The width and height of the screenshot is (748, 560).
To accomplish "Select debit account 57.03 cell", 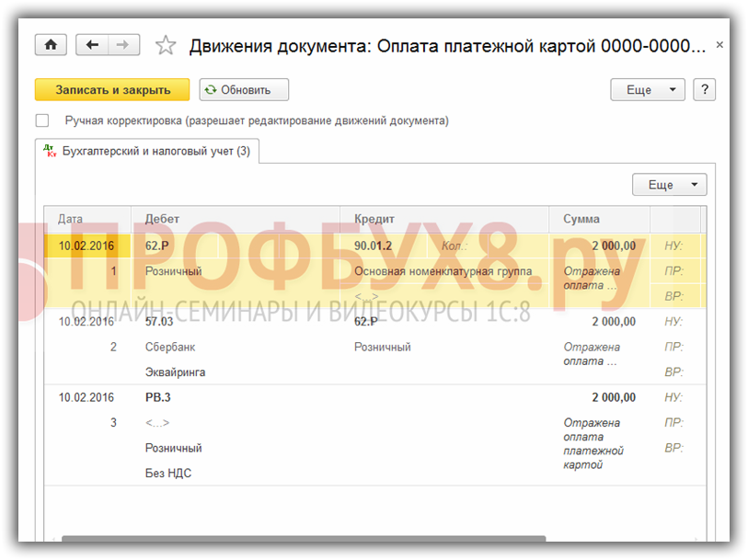I will point(159,322).
